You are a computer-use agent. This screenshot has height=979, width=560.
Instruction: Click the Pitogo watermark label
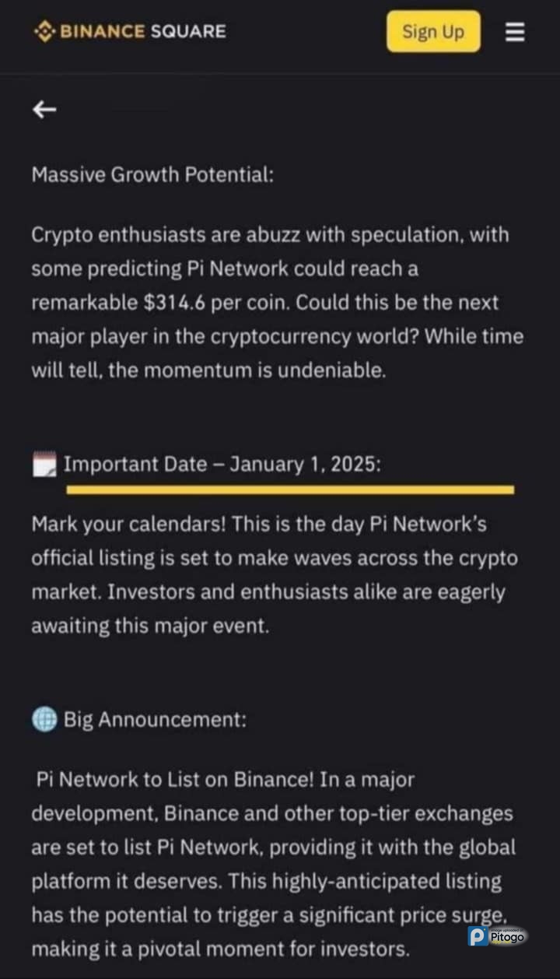pos(508,937)
